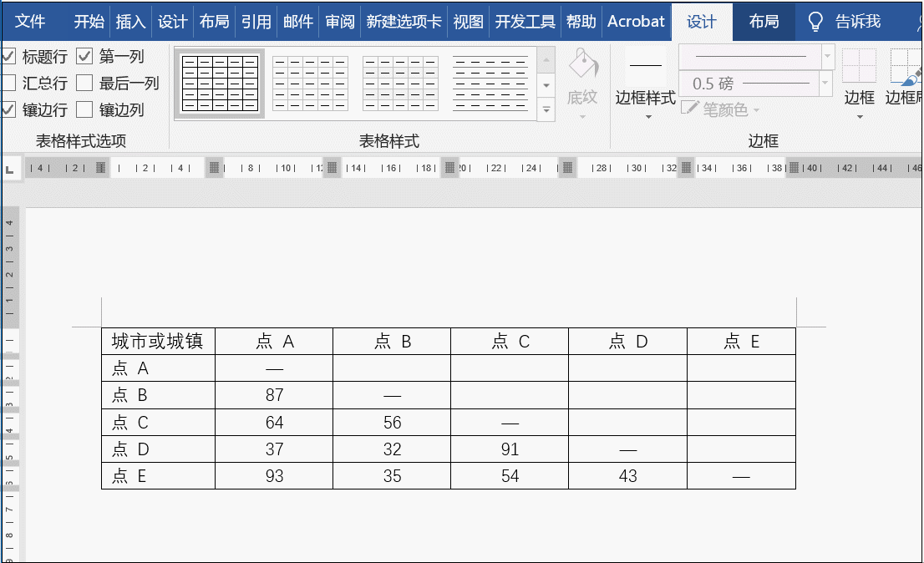This screenshot has width=924, height=563.
Task: Click the cell containing 32
Action: 392,449
